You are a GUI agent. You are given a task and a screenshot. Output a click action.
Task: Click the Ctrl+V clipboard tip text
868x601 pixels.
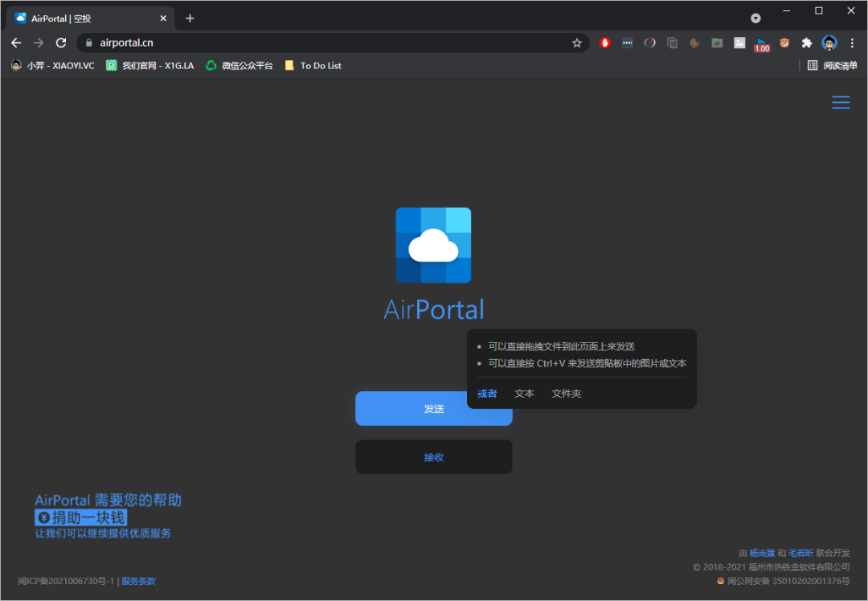tap(587, 364)
